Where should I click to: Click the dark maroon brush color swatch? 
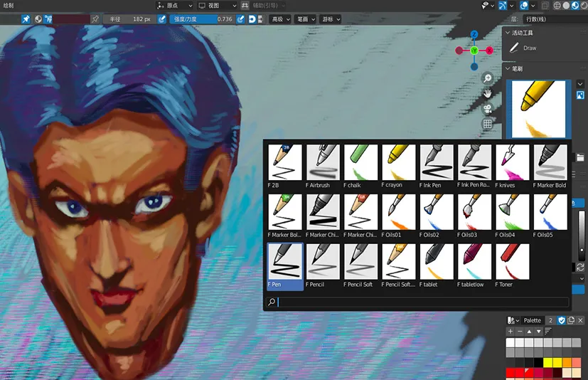[71, 19]
